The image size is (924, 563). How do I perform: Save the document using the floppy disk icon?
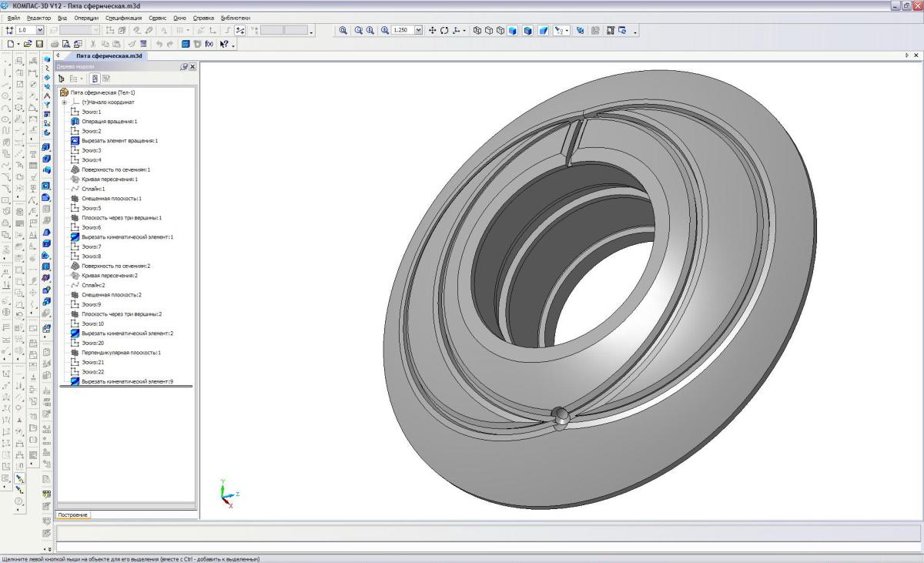coord(39,45)
